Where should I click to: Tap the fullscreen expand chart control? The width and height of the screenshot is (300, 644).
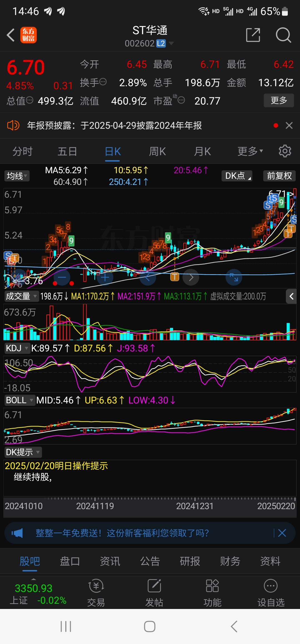point(234,277)
